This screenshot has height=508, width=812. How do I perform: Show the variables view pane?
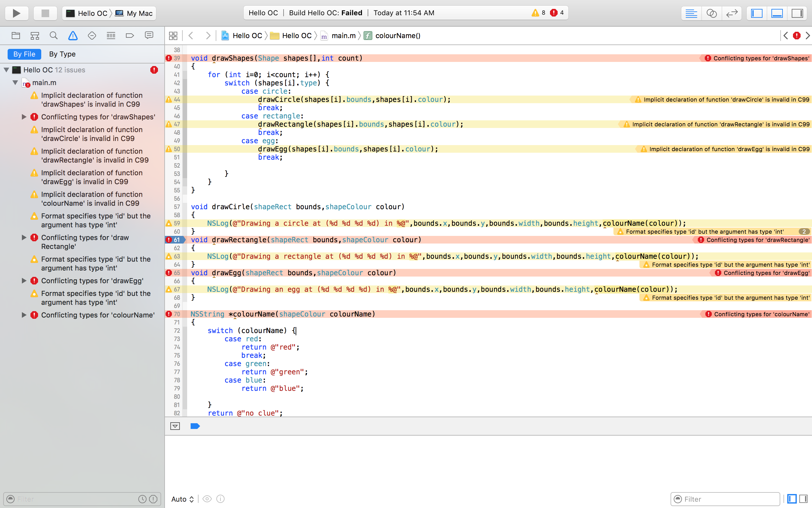click(792, 499)
